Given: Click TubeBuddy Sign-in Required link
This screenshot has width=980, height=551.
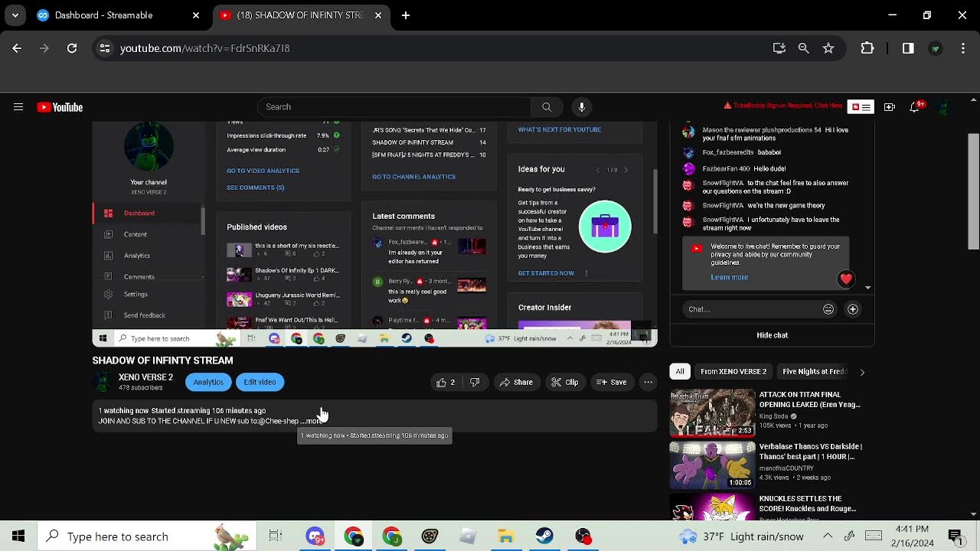Looking at the screenshot, I should click(x=782, y=106).
